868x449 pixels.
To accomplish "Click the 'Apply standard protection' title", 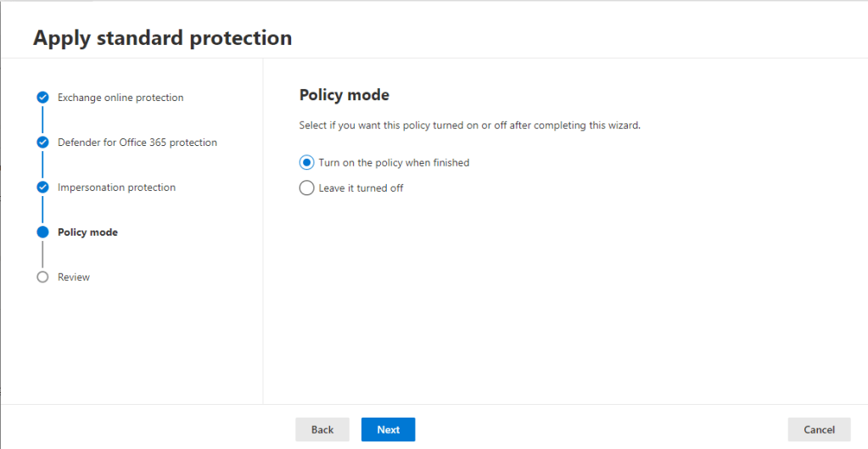I will (x=162, y=38).
